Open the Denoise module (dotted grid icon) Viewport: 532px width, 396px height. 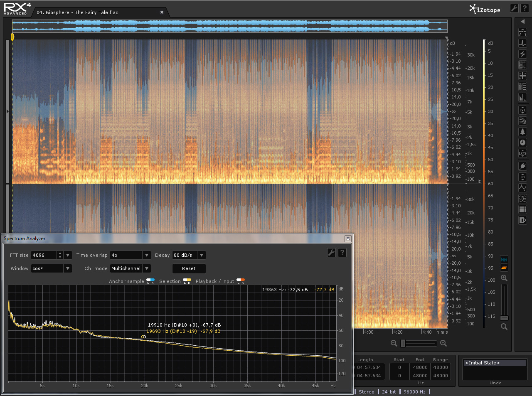tap(522, 65)
